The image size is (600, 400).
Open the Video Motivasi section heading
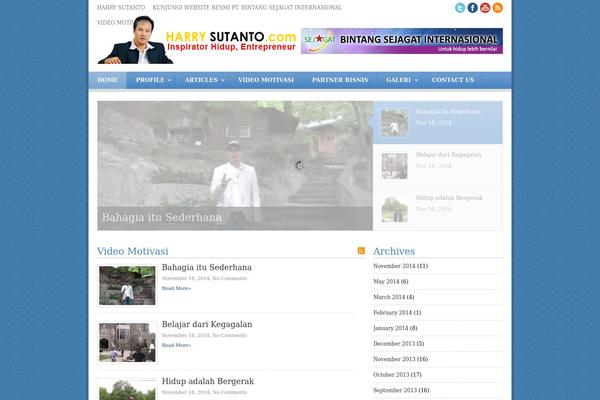pyautogui.click(x=132, y=251)
